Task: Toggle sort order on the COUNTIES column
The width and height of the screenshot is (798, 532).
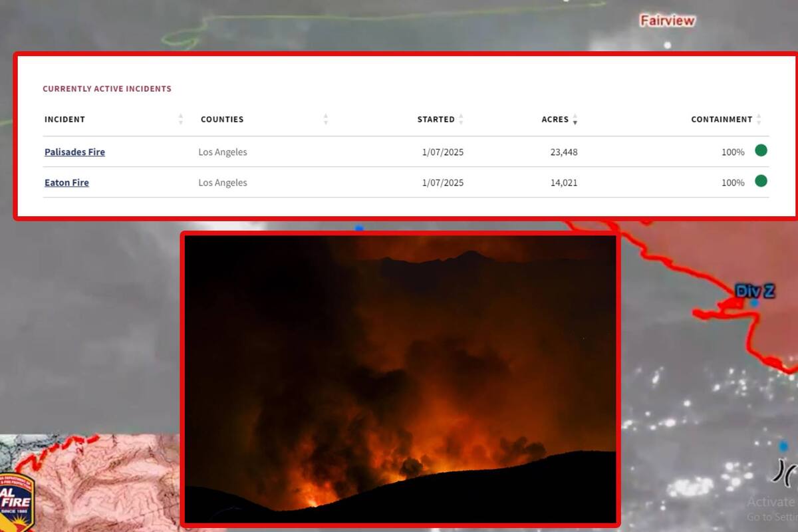Action: pyautogui.click(x=325, y=119)
